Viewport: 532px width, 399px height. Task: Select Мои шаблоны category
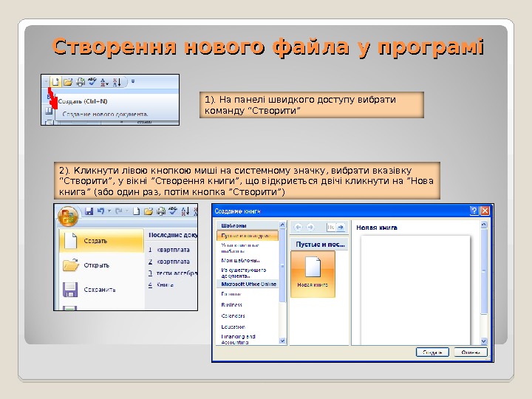241,260
